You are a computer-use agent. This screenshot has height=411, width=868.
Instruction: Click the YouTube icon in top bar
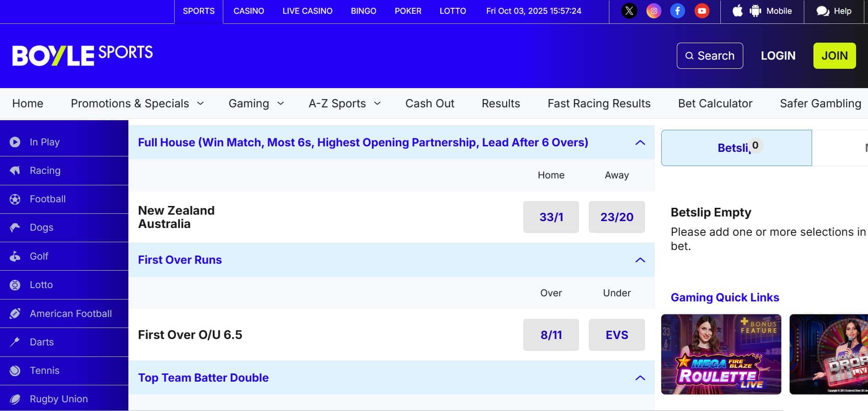[x=702, y=11]
